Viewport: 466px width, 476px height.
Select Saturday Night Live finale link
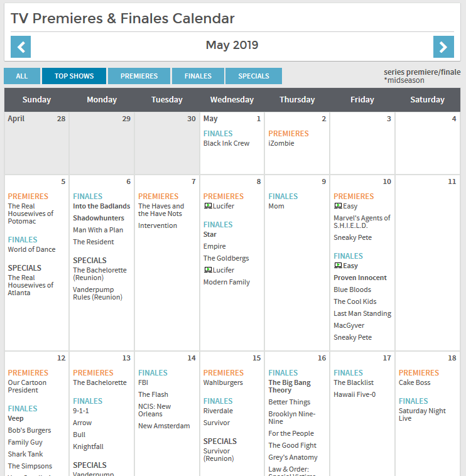(422, 414)
